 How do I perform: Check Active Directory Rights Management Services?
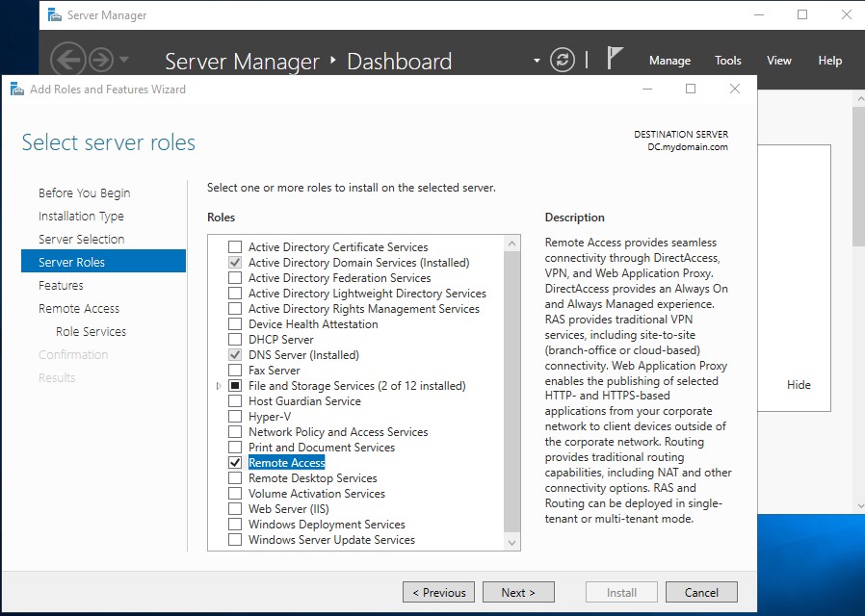click(235, 309)
